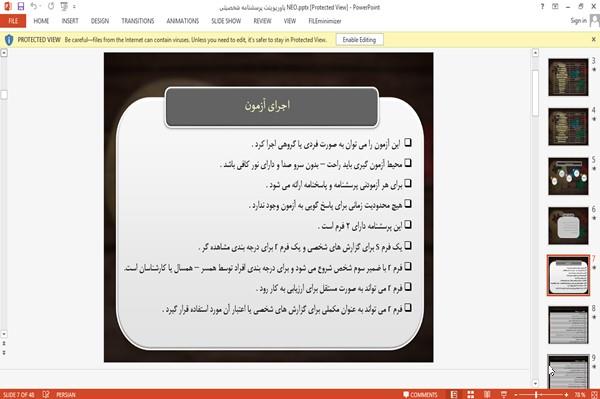Image resolution: width=600 pixels, height=399 pixels.
Task: Go to next slide using double down arrow
Action: pos(4,353)
